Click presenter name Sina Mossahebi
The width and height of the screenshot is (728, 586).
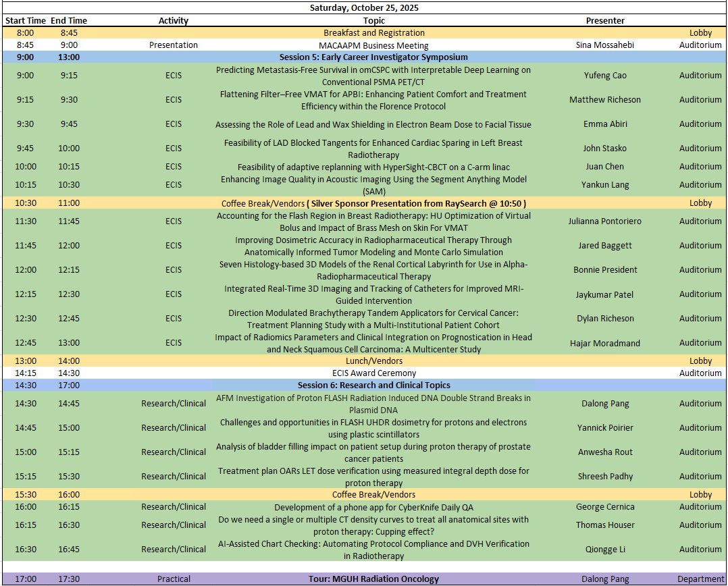click(x=605, y=45)
